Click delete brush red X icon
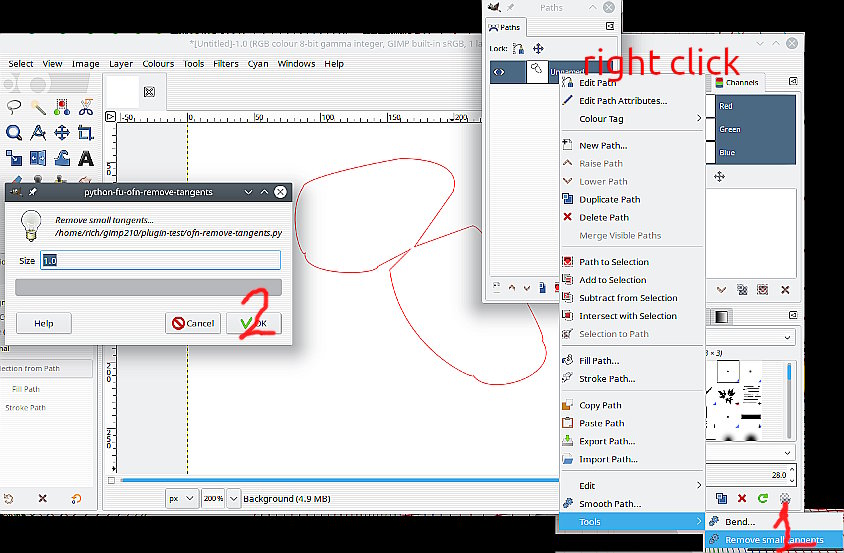Image resolution: width=844 pixels, height=553 pixels. [x=742, y=498]
